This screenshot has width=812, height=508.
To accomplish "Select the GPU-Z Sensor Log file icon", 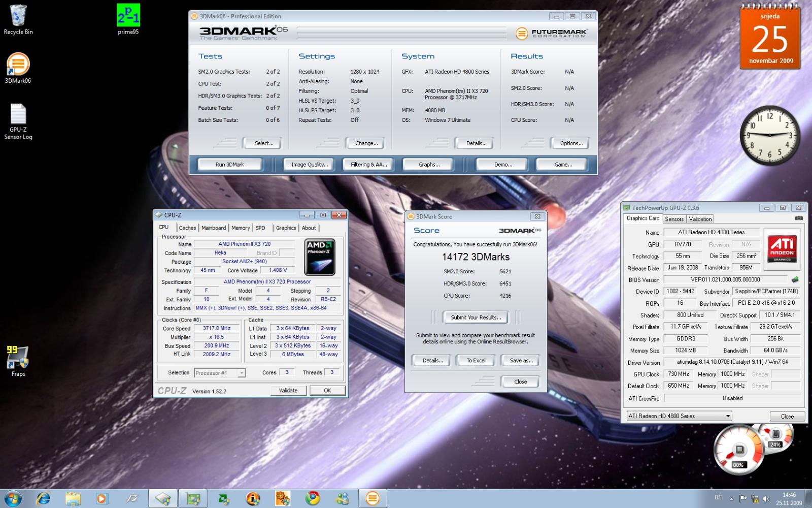I will pos(18,122).
